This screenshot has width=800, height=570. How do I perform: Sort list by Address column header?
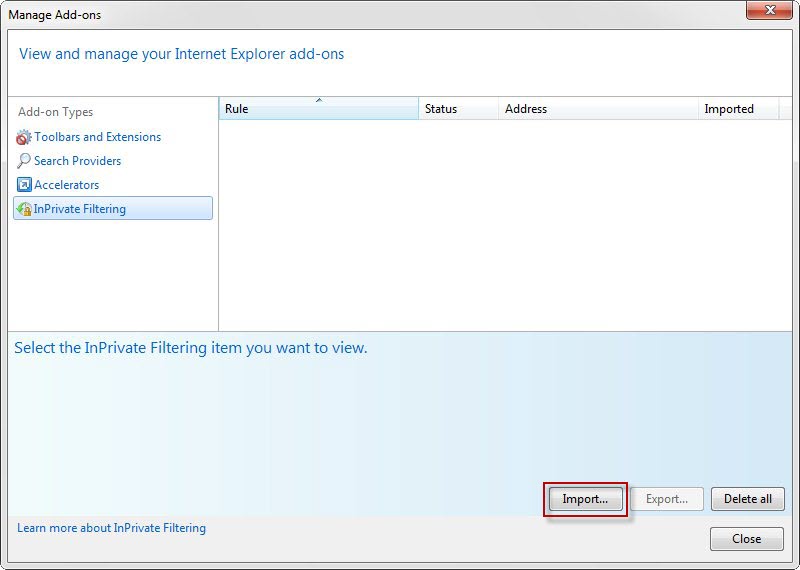pos(598,109)
